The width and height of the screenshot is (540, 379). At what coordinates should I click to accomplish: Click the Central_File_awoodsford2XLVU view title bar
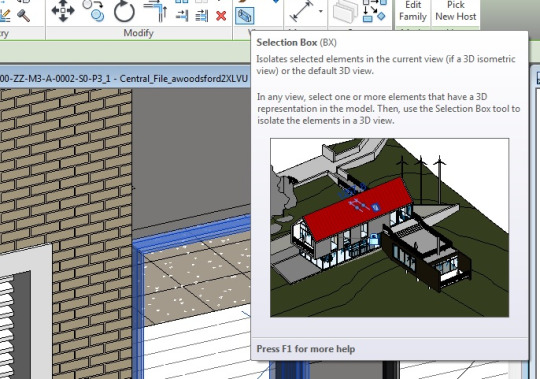(124, 78)
